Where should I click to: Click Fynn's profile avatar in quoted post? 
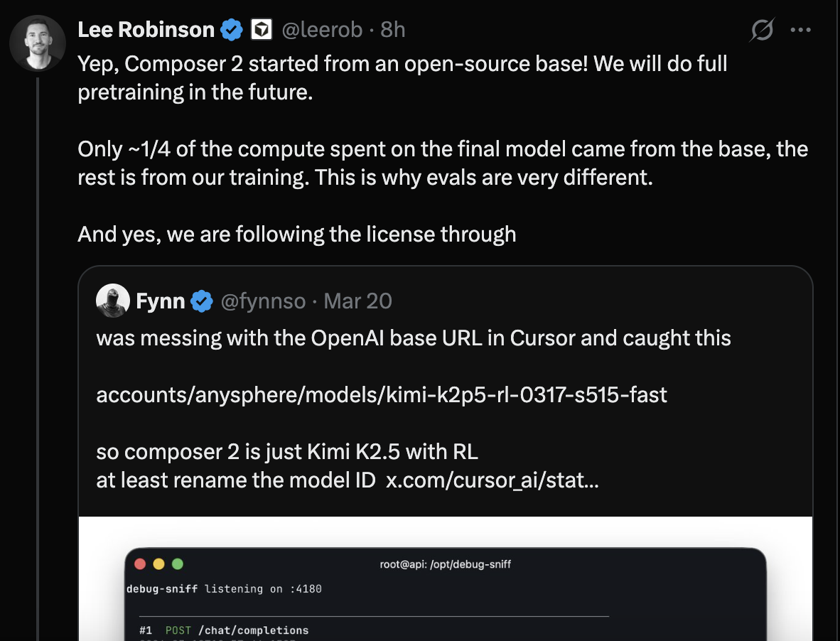(113, 301)
